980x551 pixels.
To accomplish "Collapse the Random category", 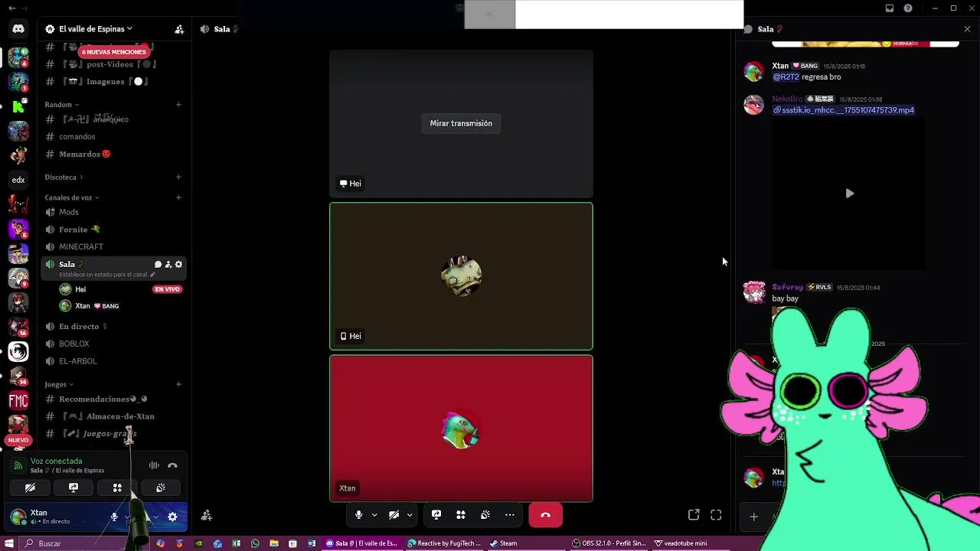I will click(x=61, y=104).
